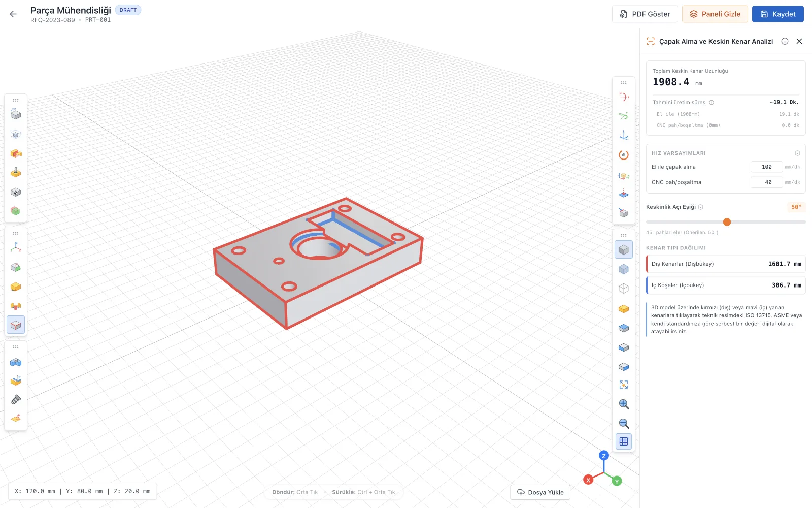
Task: Select the gray cube with hole tool
Action: click(x=16, y=192)
